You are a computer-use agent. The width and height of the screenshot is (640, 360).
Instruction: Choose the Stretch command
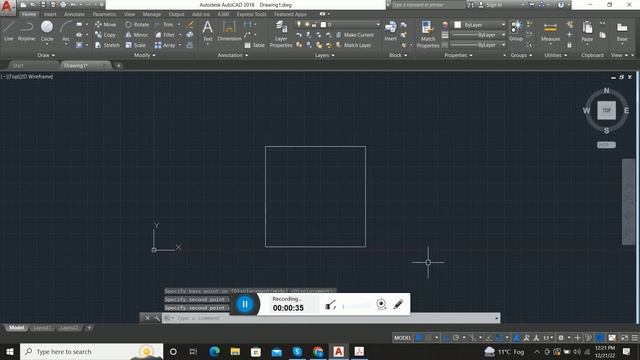(107, 45)
